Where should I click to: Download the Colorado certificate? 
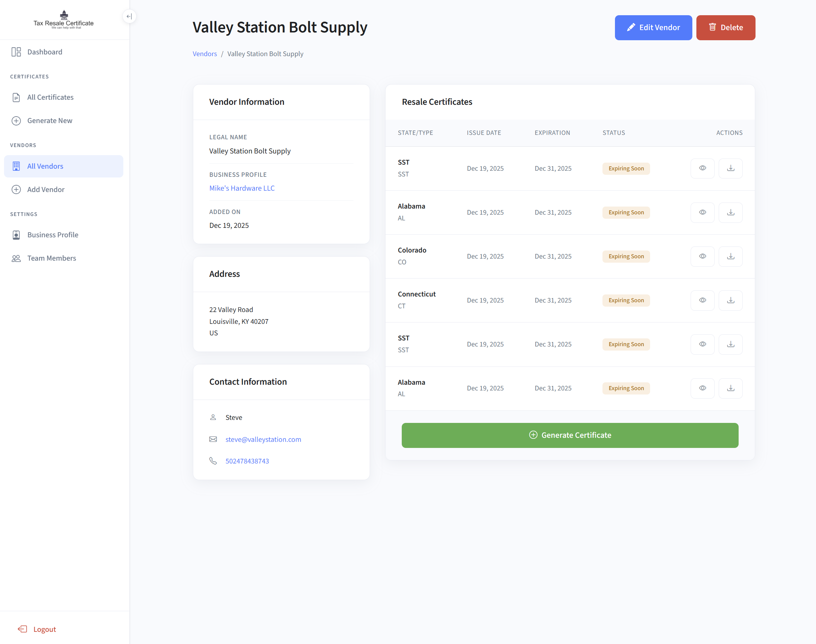click(731, 256)
